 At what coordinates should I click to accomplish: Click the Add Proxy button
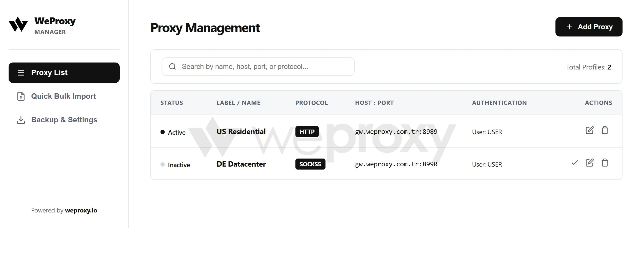589,27
